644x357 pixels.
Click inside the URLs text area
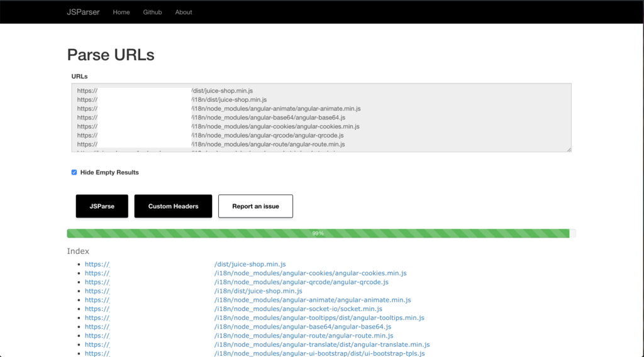pos(321,118)
